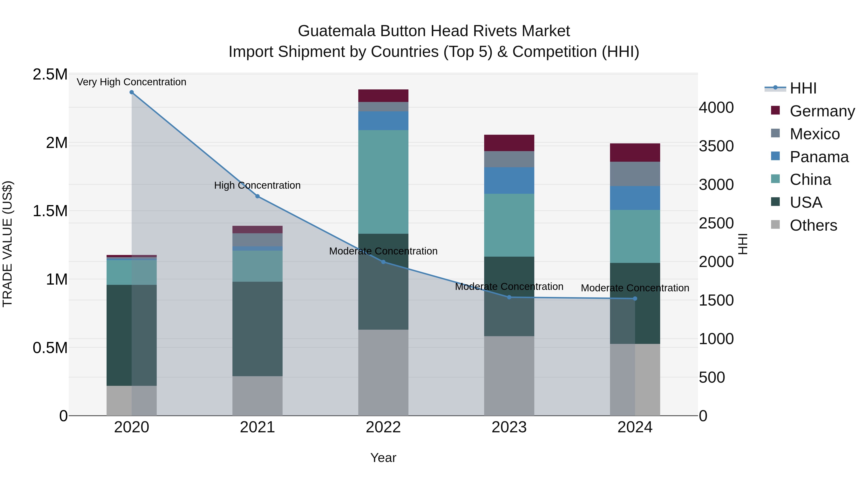
Task: Click the 2023 Mexico bar segment
Action: pyautogui.click(x=509, y=159)
